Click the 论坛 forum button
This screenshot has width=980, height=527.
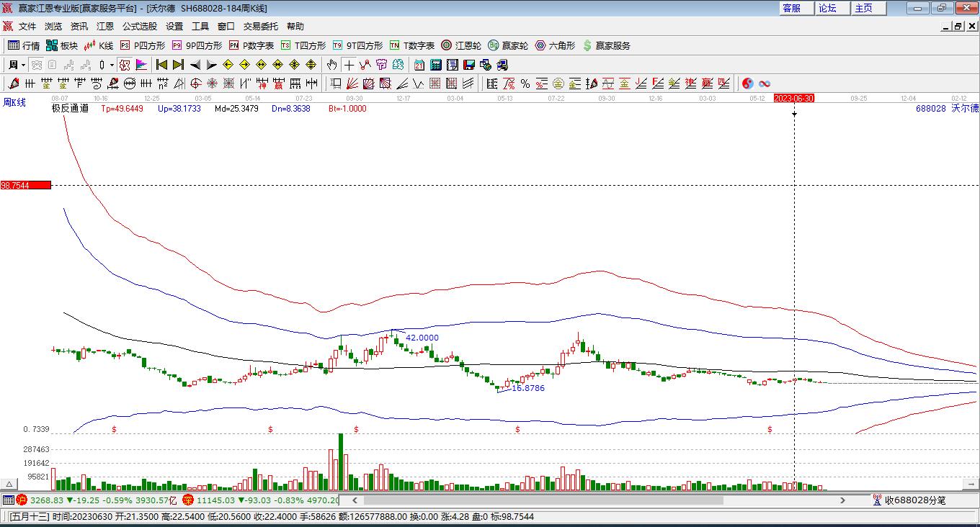click(832, 8)
